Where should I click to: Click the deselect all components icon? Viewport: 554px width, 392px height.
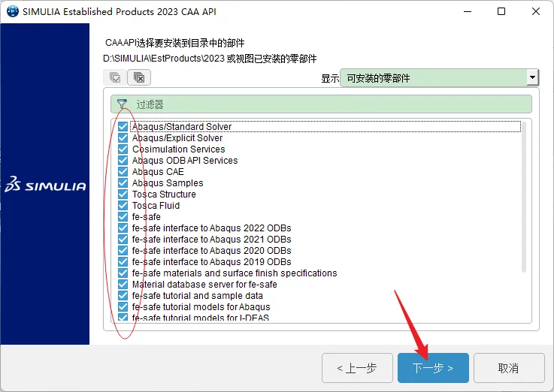[139, 77]
